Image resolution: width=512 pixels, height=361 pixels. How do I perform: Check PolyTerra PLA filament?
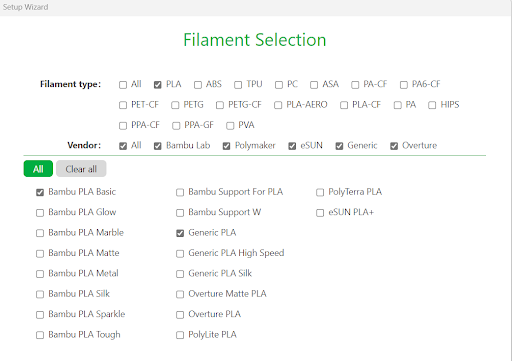tap(320, 192)
